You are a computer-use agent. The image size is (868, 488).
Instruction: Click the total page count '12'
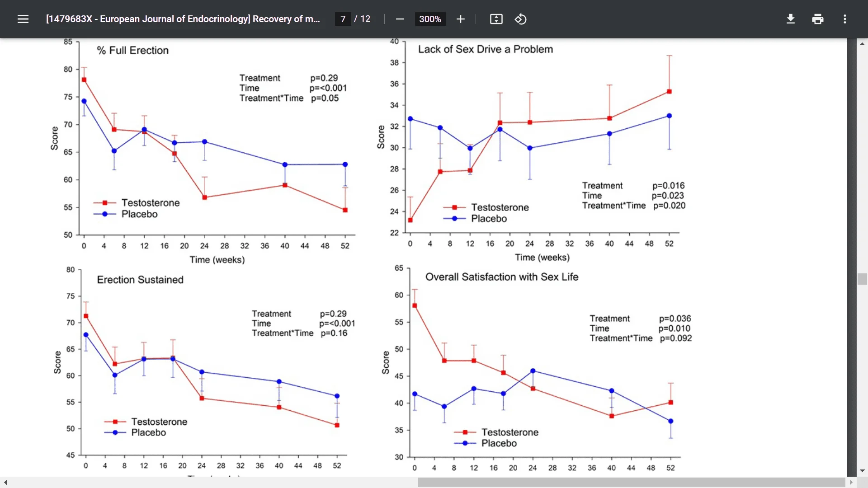tap(365, 19)
